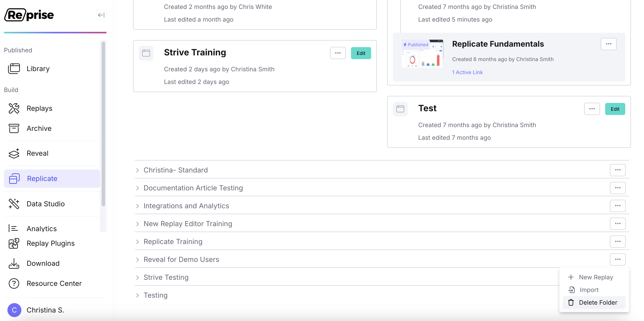The width and height of the screenshot is (644, 321).
Task: Open the Replicate Fundamentals thumbnail
Action: tap(422, 53)
